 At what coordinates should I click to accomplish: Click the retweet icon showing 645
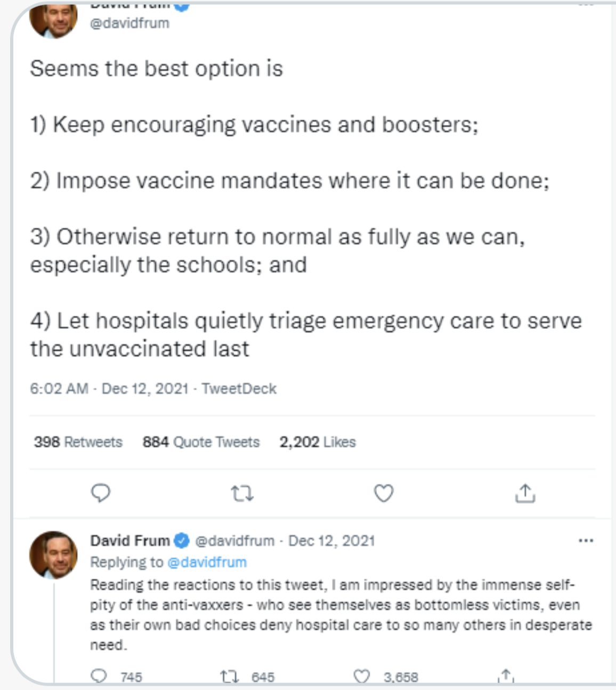(x=229, y=677)
